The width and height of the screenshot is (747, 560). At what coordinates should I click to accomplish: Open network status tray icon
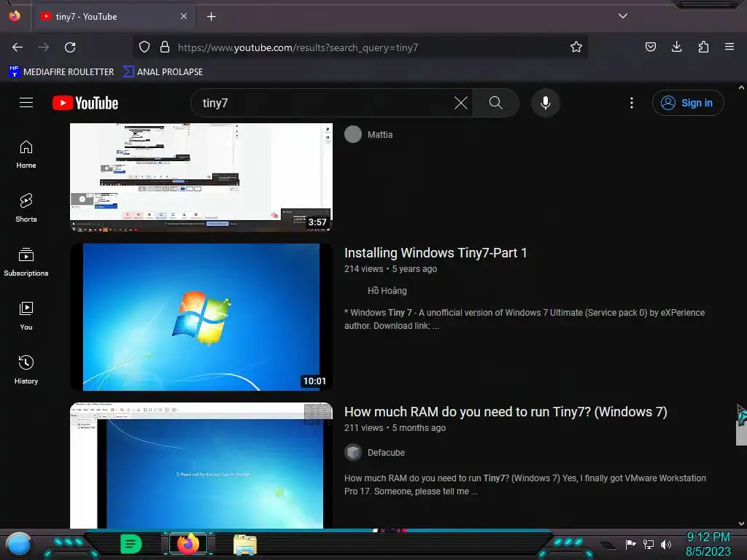(649, 544)
